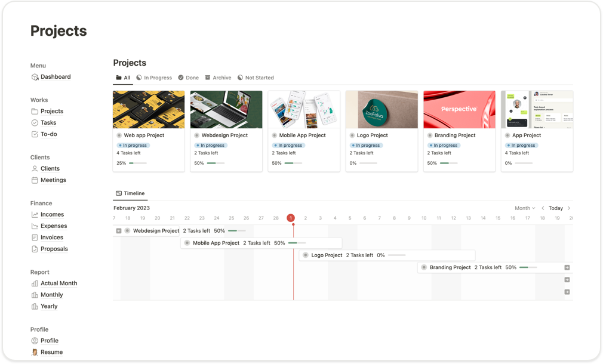603x364 pixels.
Task: Click the In progress badge under Web app Project
Action: point(133,145)
